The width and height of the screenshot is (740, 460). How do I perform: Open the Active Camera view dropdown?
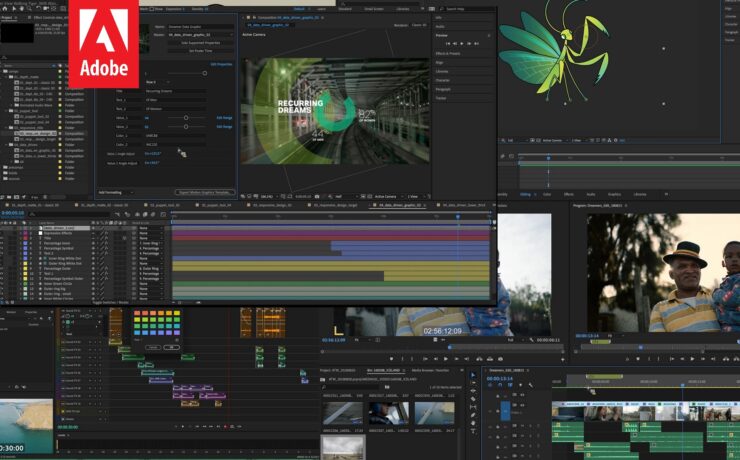click(388, 196)
